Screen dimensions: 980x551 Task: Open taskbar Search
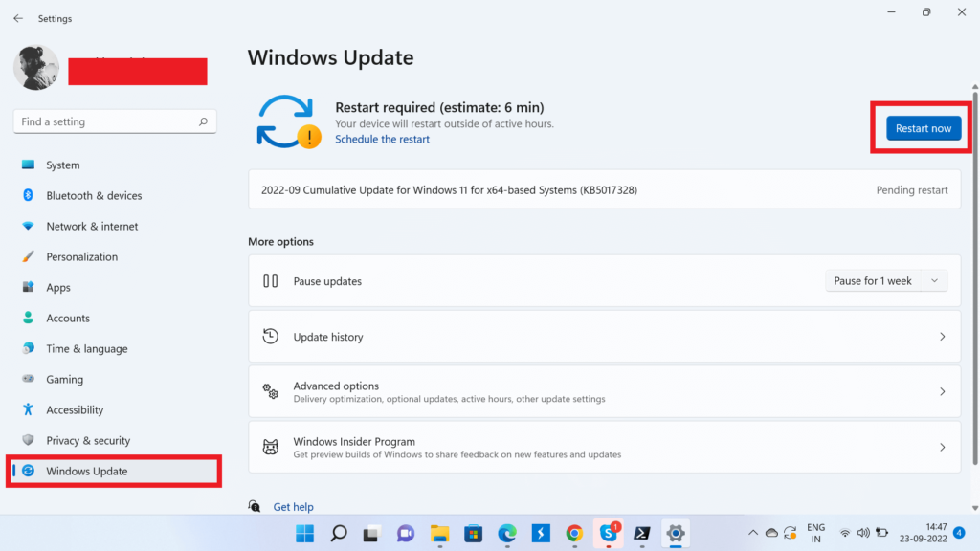tap(339, 534)
